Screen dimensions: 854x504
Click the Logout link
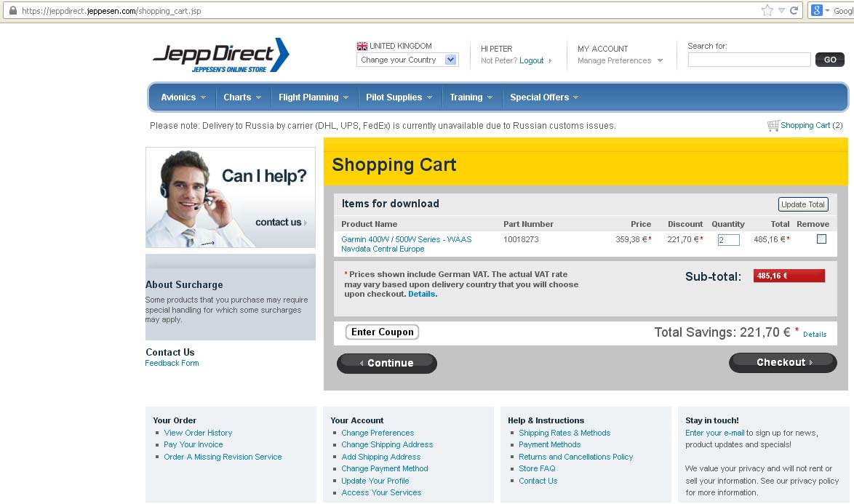pos(532,60)
